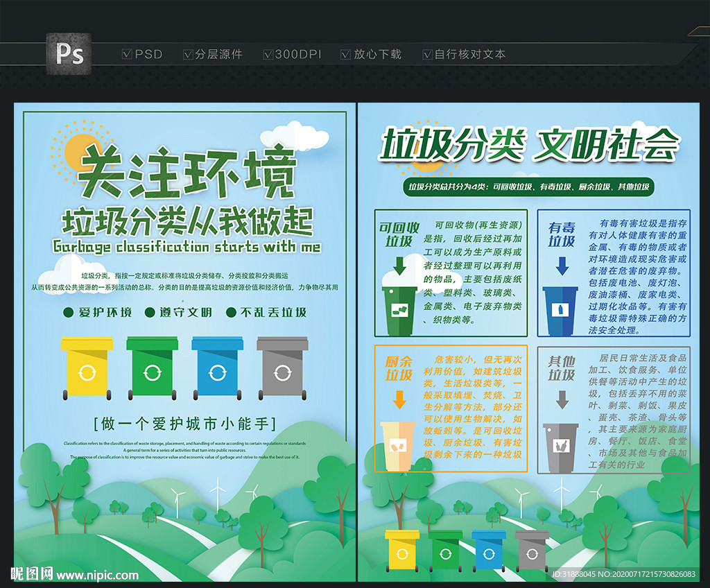Click the Ps Photoshop logo icon

(69, 53)
